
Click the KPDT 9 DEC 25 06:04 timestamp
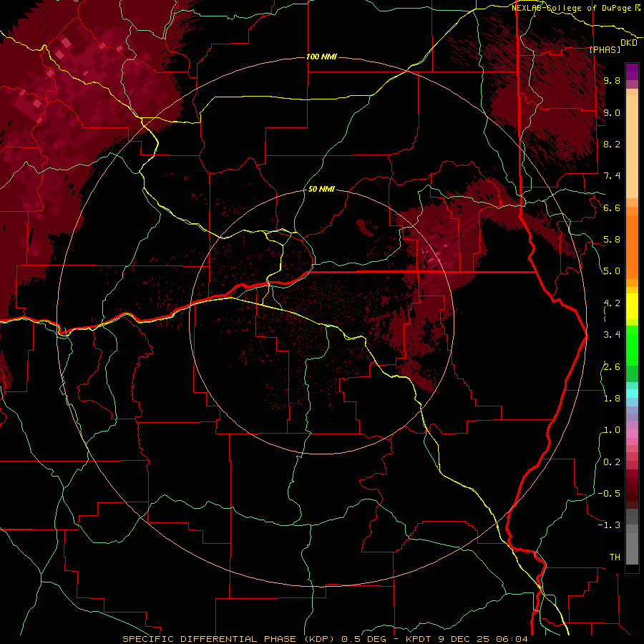click(x=467, y=639)
